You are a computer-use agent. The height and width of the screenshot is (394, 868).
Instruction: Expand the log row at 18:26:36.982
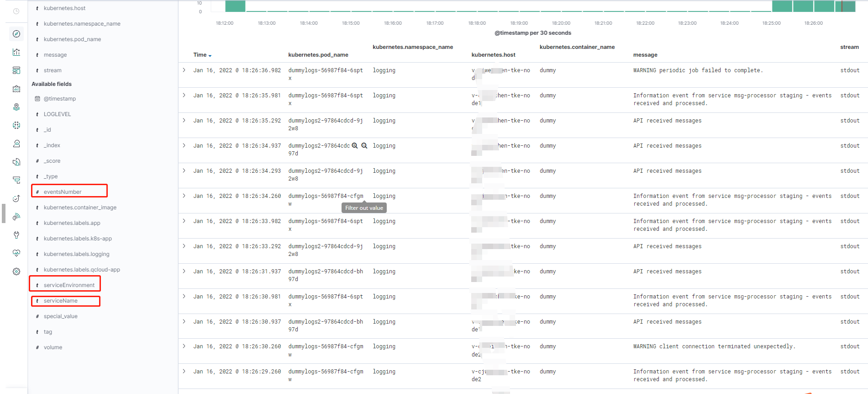[x=184, y=70]
